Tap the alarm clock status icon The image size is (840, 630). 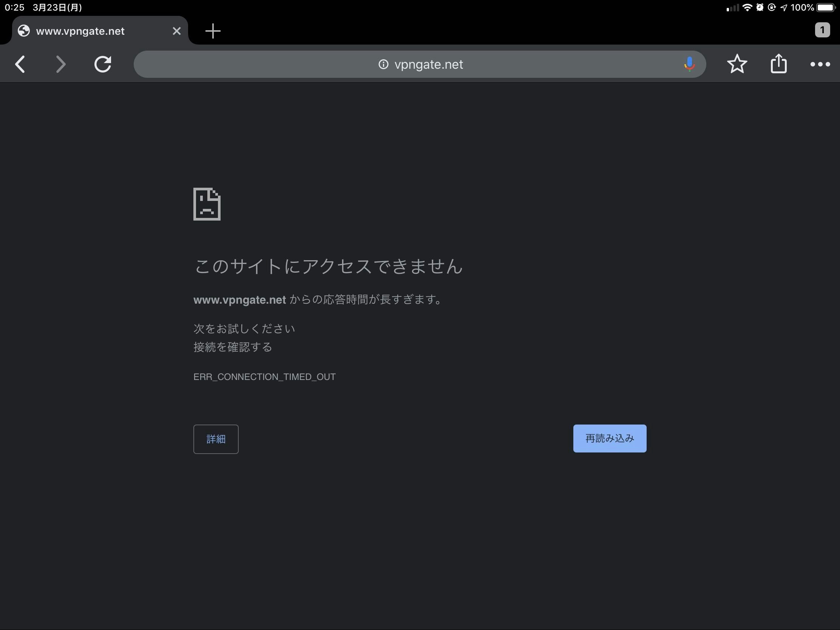point(760,8)
